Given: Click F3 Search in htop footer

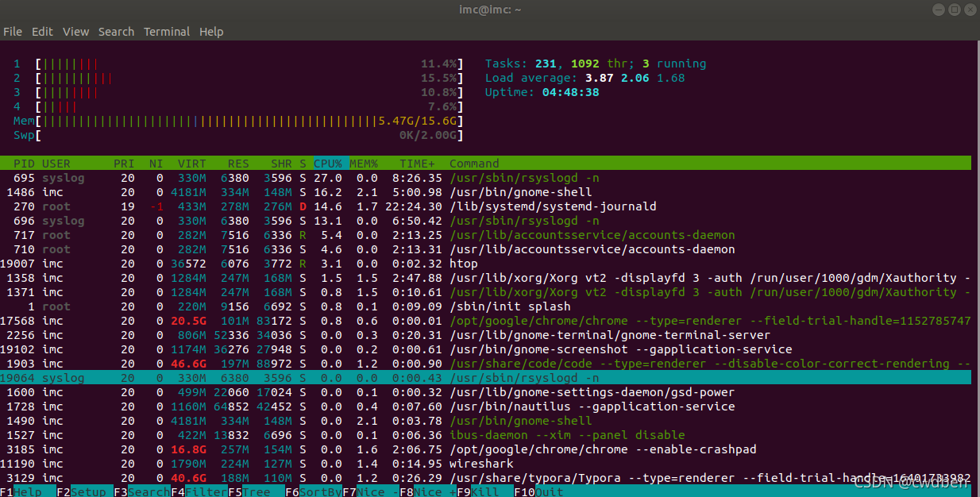Looking at the screenshot, I should [142, 491].
